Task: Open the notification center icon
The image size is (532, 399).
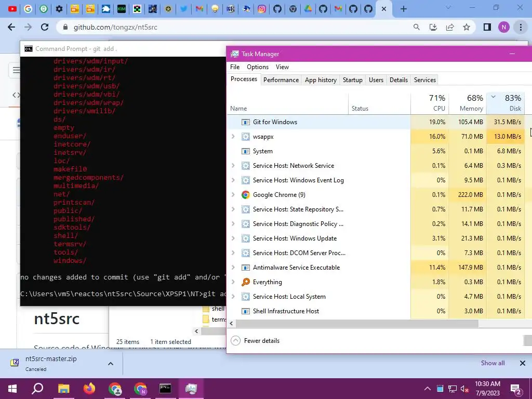Action: point(516,389)
